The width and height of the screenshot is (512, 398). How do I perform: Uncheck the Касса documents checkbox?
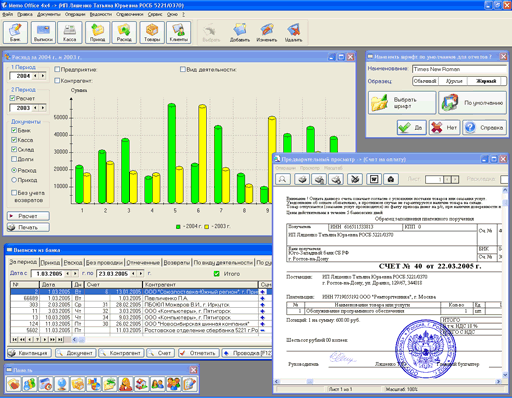click(x=14, y=140)
